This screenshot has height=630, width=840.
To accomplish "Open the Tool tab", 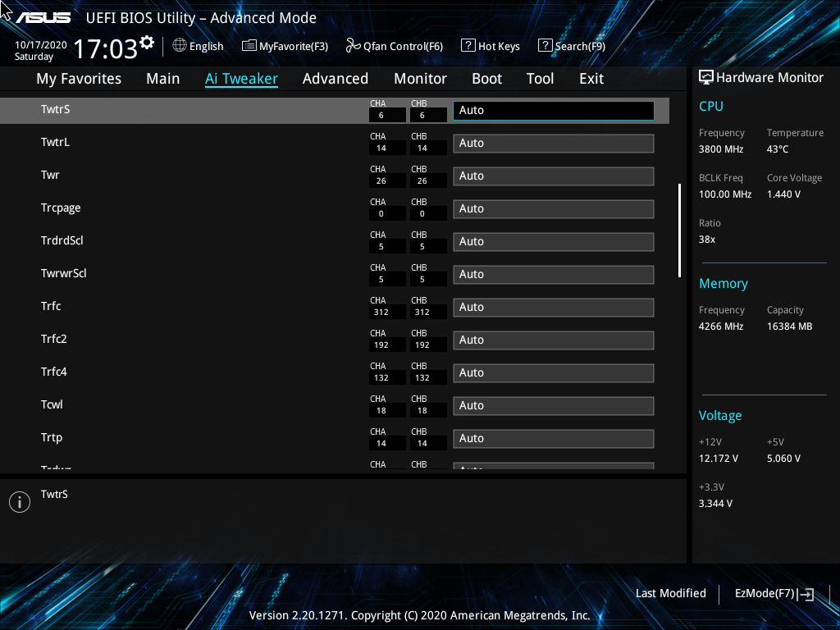I will (x=540, y=79).
